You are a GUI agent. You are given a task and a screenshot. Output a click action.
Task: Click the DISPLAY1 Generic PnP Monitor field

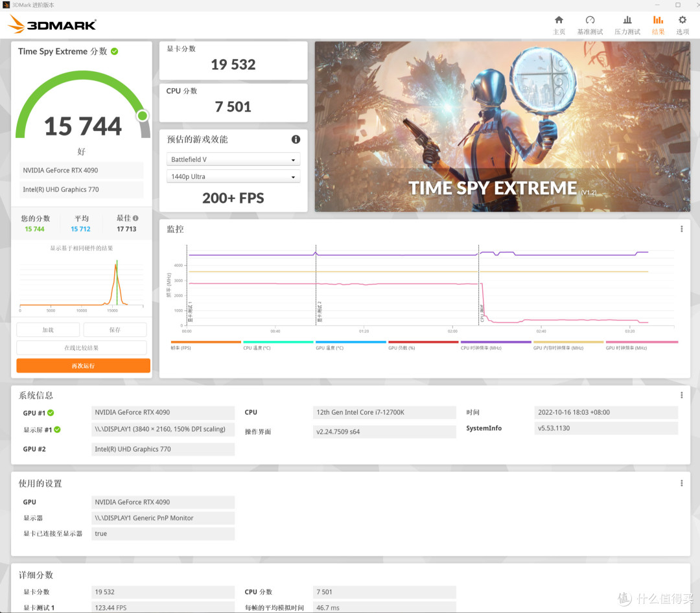[x=163, y=518]
